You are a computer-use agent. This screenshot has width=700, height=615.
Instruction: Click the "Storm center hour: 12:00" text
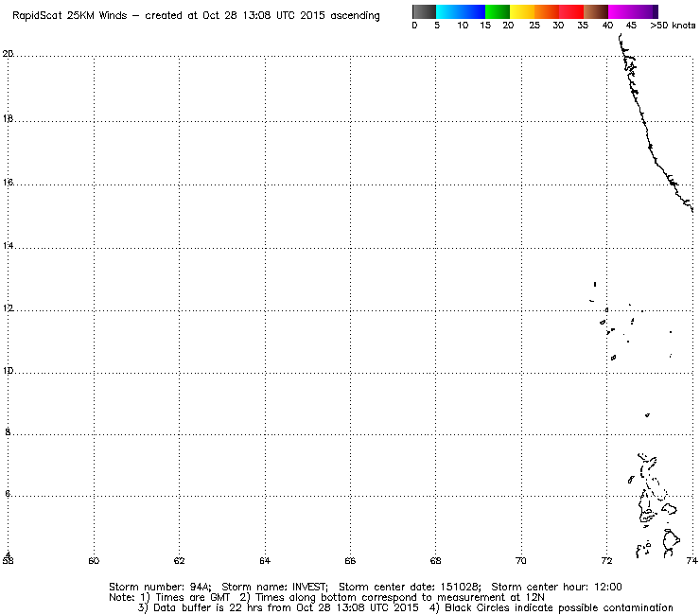pos(556,587)
